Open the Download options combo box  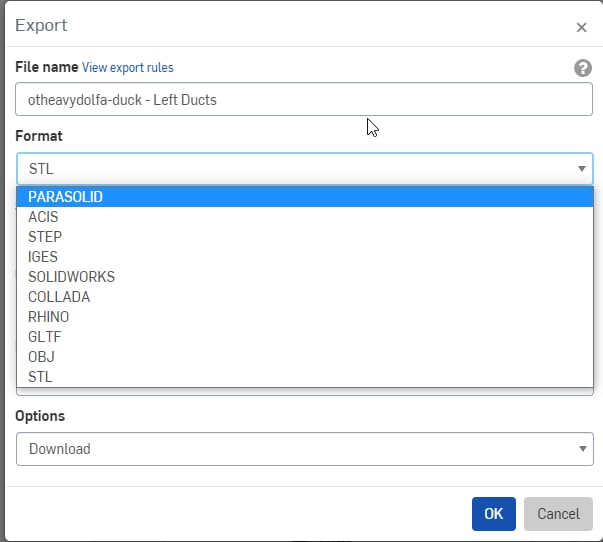tap(305, 449)
